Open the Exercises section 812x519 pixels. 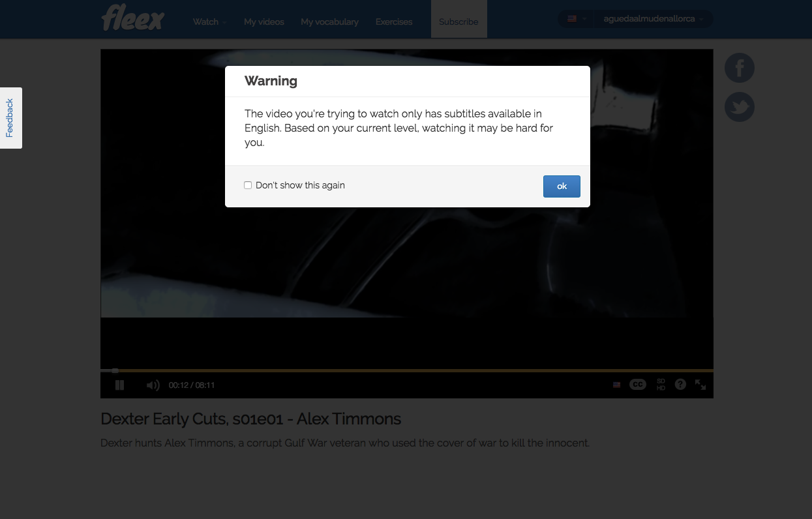(x=394, y=22)
